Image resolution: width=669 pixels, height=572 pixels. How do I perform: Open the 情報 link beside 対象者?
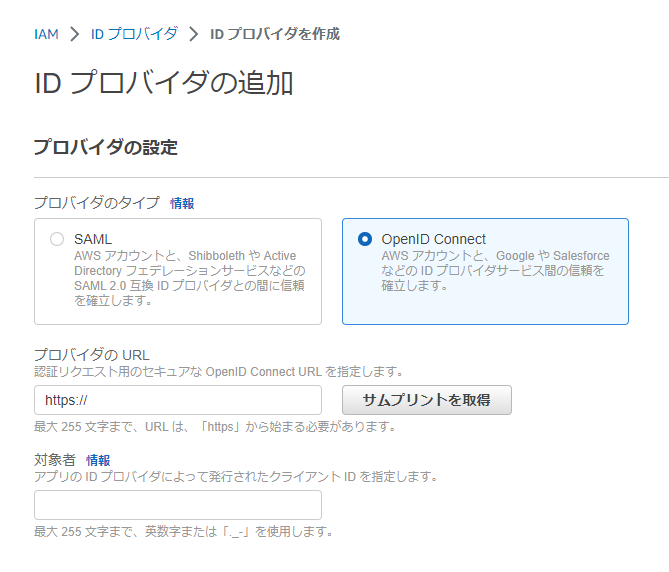[98, 460]
